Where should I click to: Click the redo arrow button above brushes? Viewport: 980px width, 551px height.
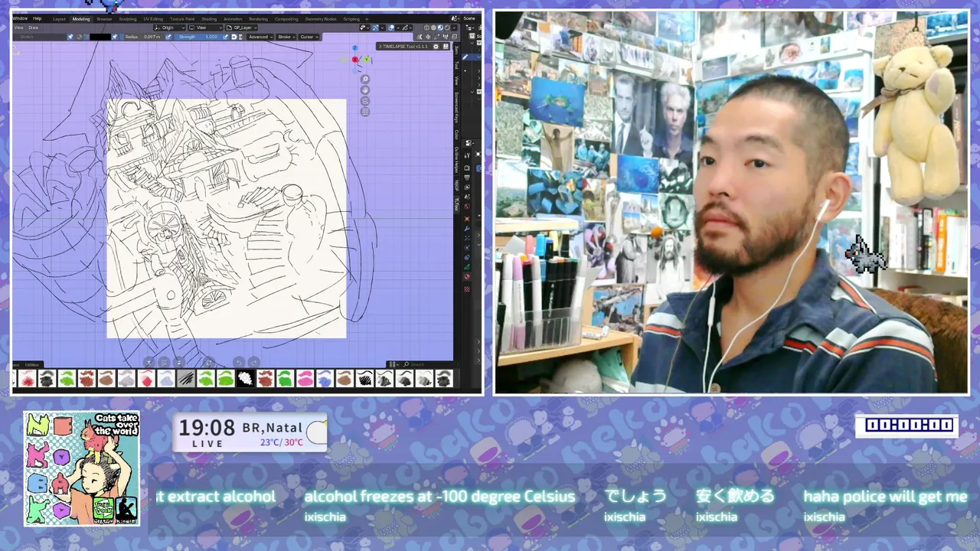click(254, 362)
